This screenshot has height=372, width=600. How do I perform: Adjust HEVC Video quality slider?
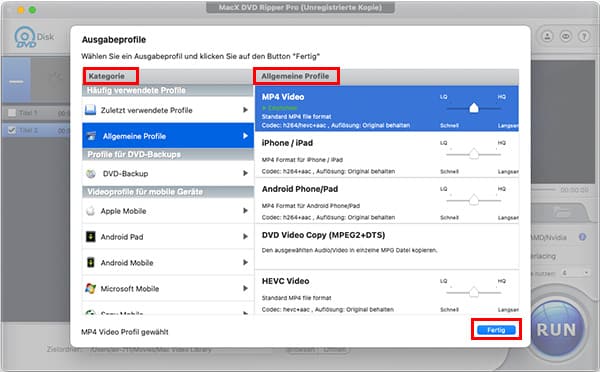click(x=474, y=292)
